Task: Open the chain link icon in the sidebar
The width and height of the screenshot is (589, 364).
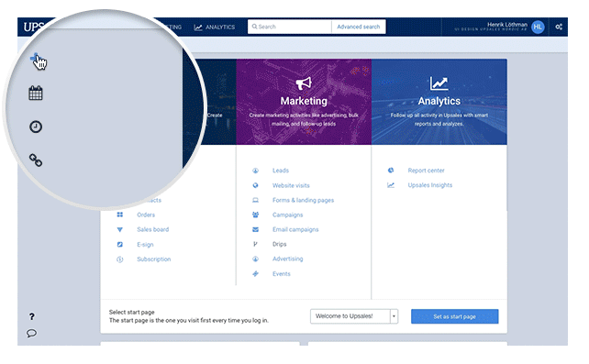Action: tap(36, 160)
